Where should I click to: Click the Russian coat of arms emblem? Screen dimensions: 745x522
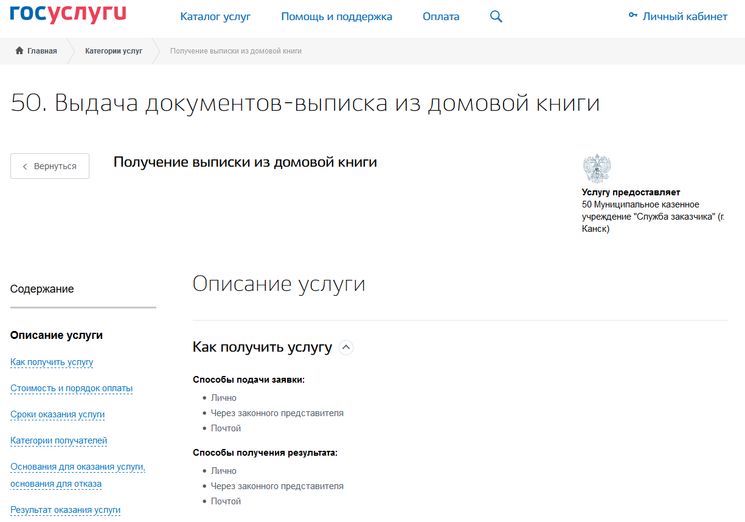(x=596, y=168)
